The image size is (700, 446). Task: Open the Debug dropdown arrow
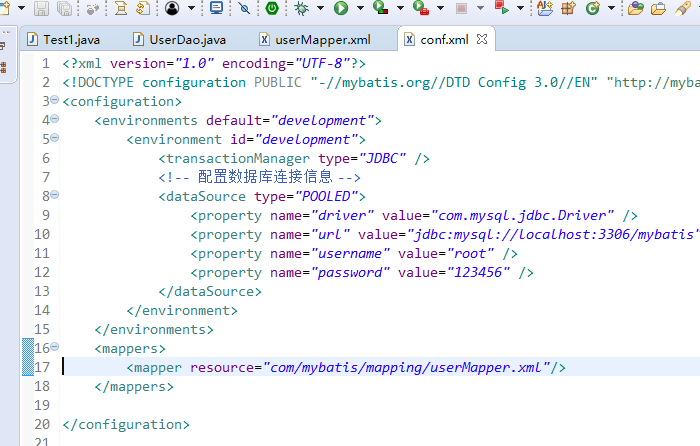[319, 10]
